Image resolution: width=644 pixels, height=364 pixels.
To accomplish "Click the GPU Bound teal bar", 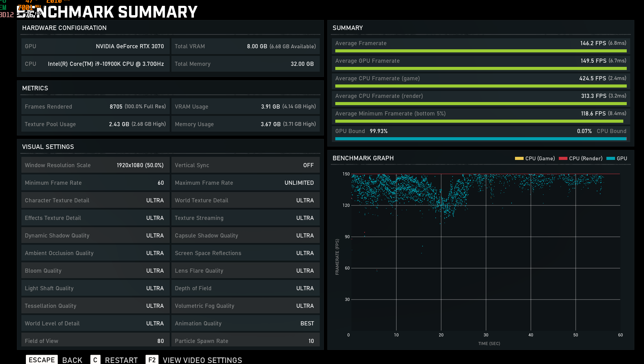I will pyautogui.click(x=480, y=139).
